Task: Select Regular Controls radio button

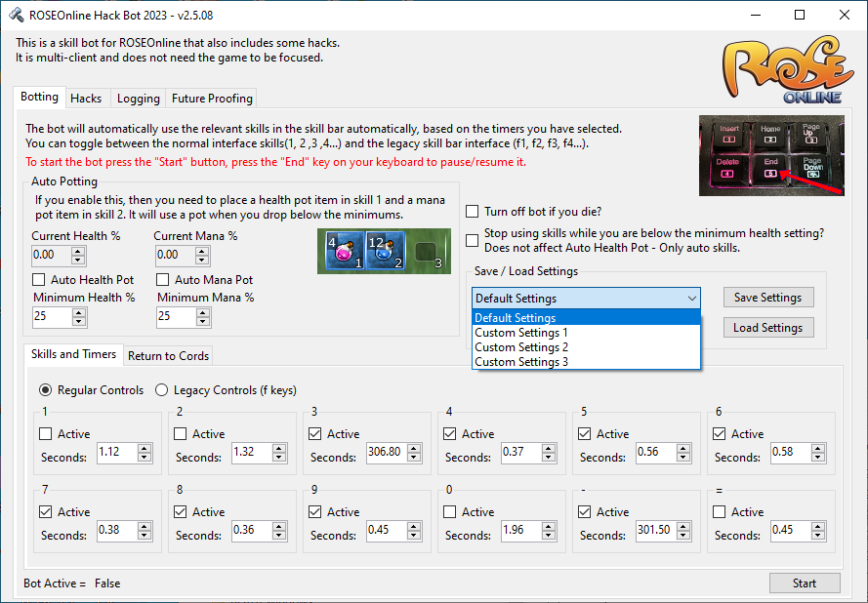Action: point(45,390)
